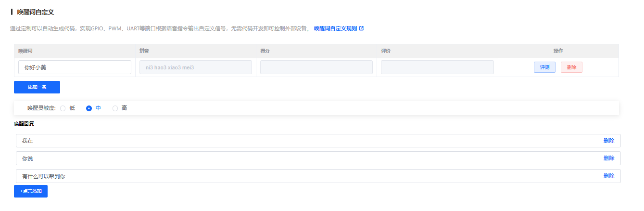The height and width of the screenshot is (211, 644).
Task: Delete the 你说 wake reply
Action: [x=608, y=158]
